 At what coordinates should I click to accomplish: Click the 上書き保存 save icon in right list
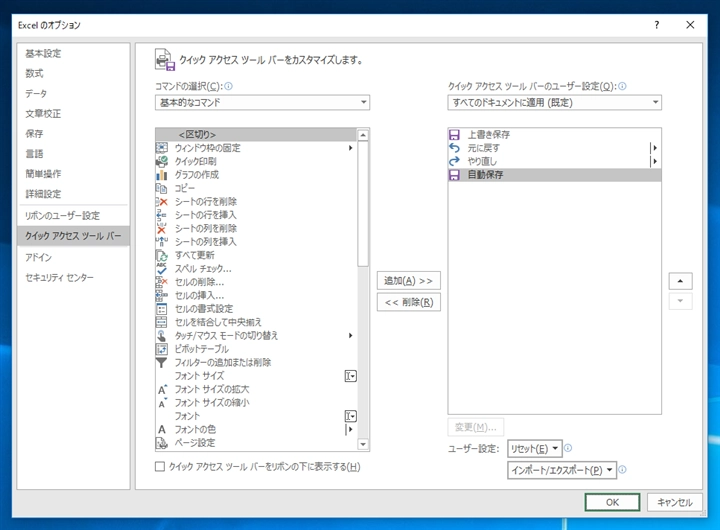(454, 135)
